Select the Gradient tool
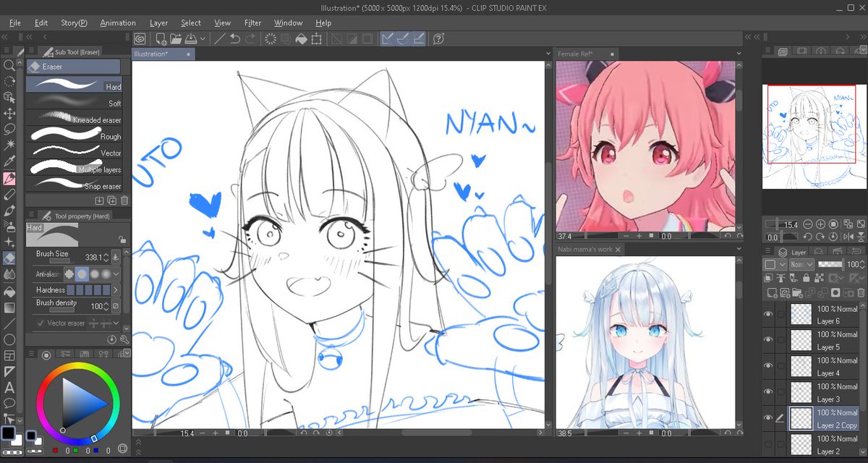Viewport: 868px width, 463px height. click(9, 307)
